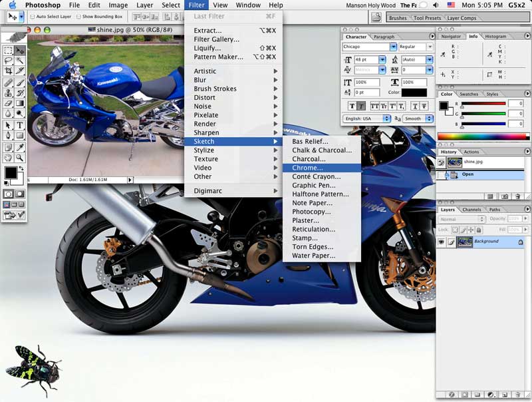Select the Dodge tool
The image size is (532, 402).
coord(20,113)
